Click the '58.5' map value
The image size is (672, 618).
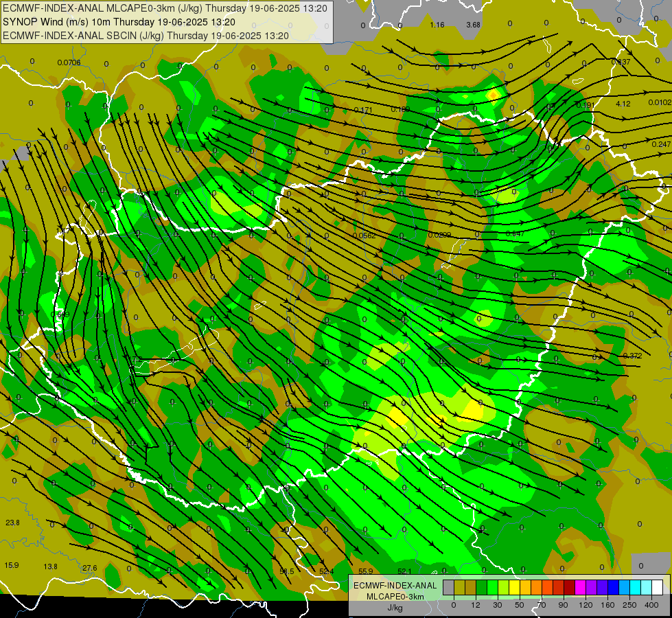tap(287, 571)
